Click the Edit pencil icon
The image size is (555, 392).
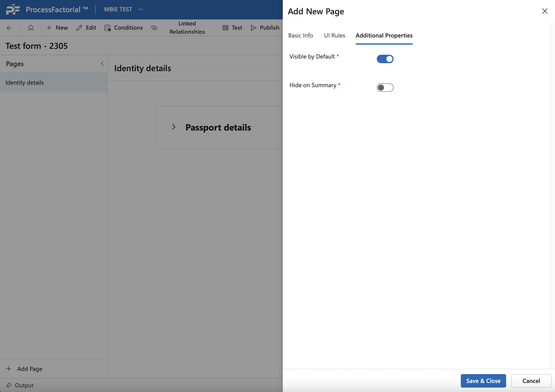79,28
